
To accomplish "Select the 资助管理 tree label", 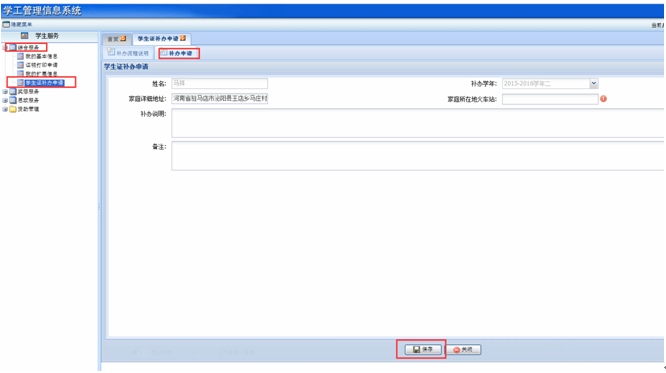I will 28,109.
